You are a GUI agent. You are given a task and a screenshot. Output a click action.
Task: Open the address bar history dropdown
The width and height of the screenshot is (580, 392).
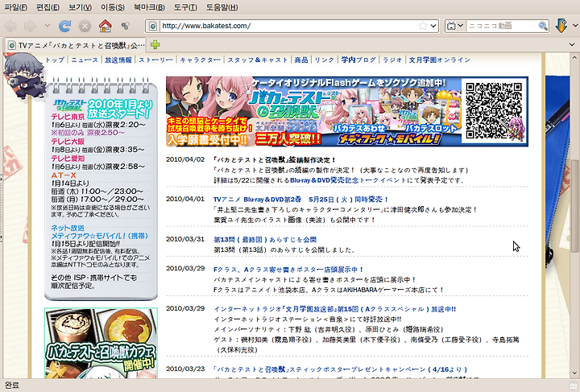(433, 26)
